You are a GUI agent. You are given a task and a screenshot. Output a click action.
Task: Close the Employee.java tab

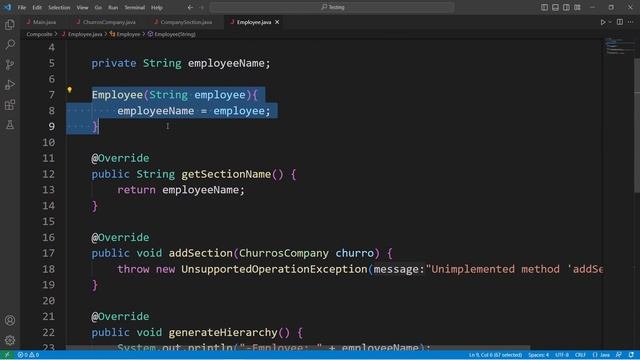tap(277, 22)
